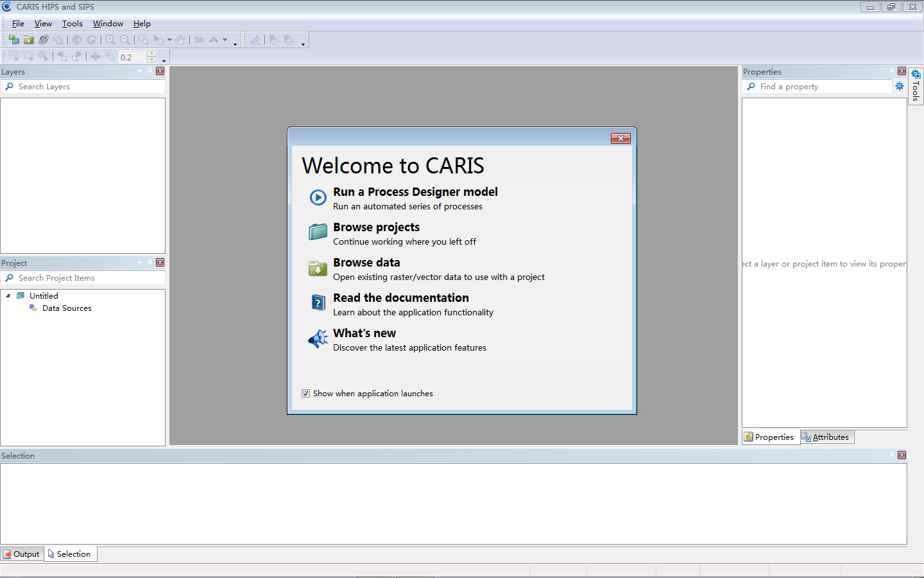924x578 pixels.
Task: Open dropdown arrow next to Select tool
Action: [x=169, y=40]
